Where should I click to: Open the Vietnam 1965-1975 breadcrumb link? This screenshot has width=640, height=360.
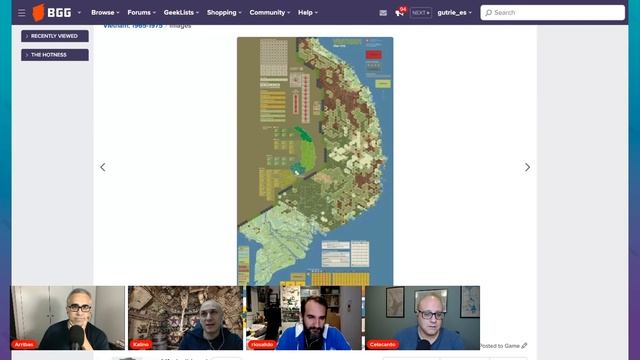click(x=133, y=26)
